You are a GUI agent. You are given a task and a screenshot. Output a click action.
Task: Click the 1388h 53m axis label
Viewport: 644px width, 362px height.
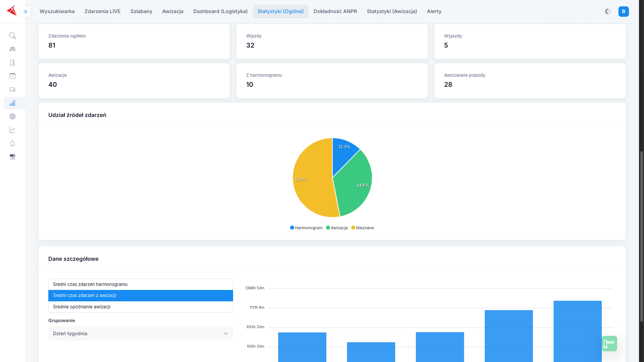click(255, 288)
